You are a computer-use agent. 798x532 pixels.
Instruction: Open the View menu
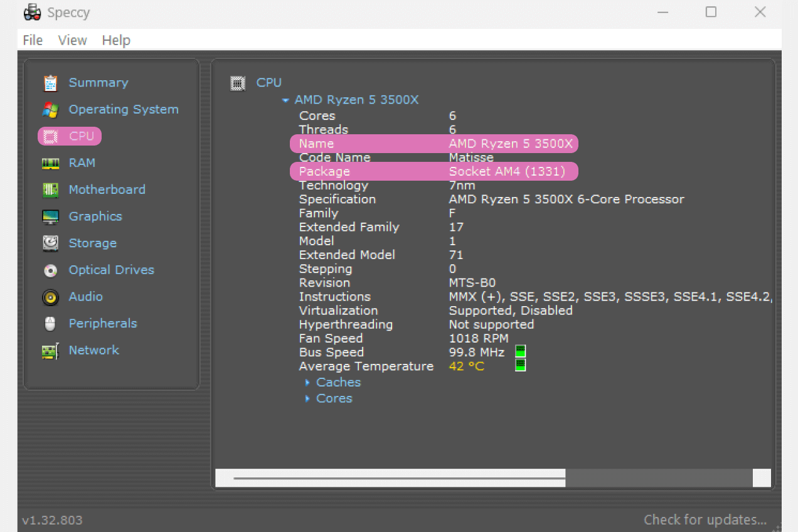click(72, 40)
